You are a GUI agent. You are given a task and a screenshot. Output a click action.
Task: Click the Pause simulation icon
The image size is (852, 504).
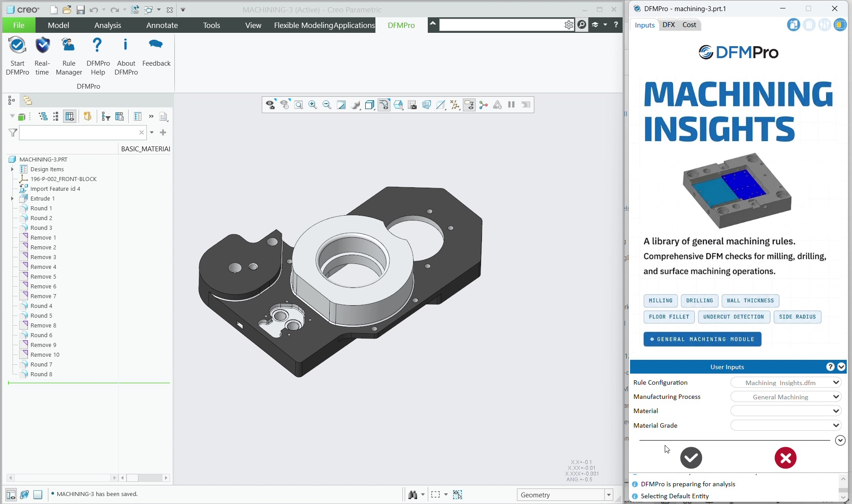[512, 105]
